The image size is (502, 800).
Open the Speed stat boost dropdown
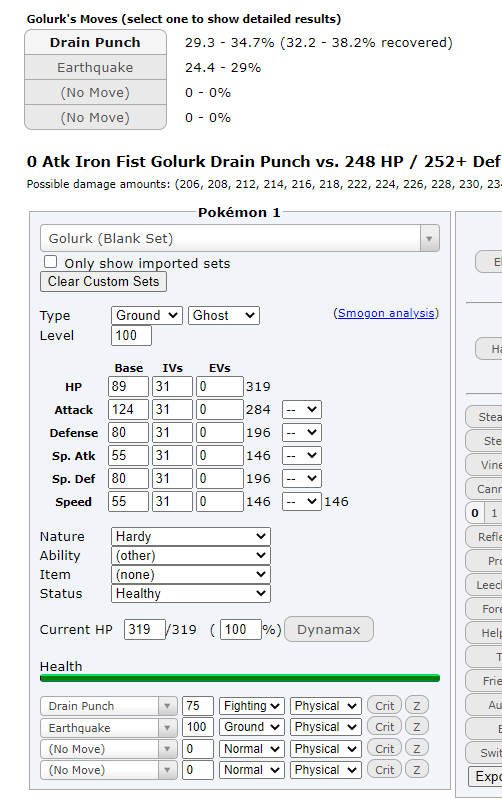click(x=302, y=502)
